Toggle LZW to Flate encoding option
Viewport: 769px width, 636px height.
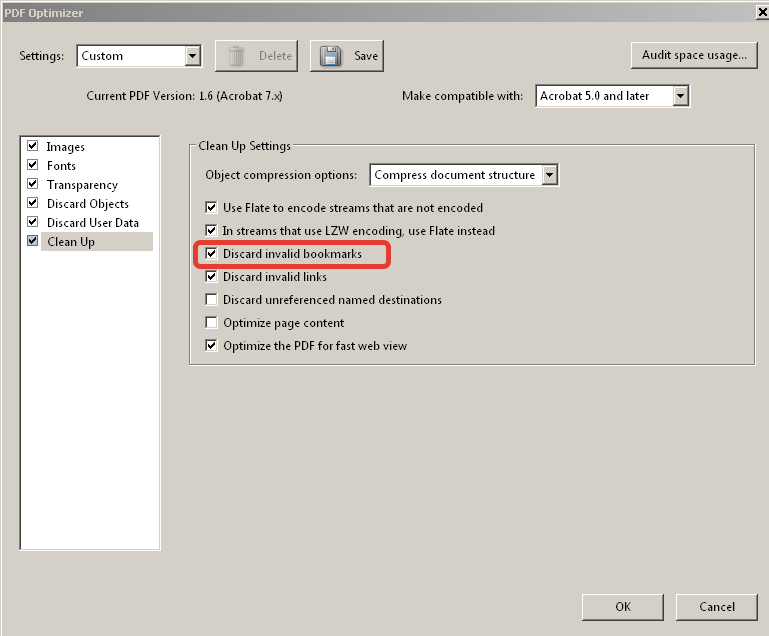pos(211,230)
